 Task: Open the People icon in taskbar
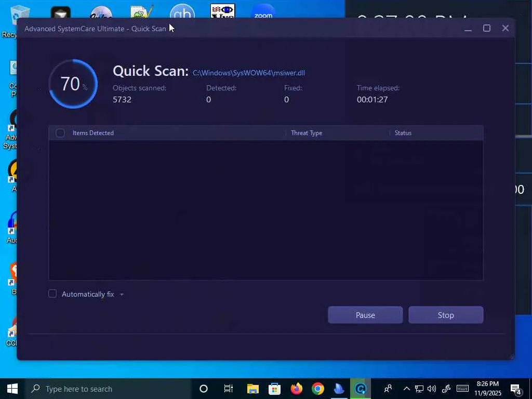388,389
